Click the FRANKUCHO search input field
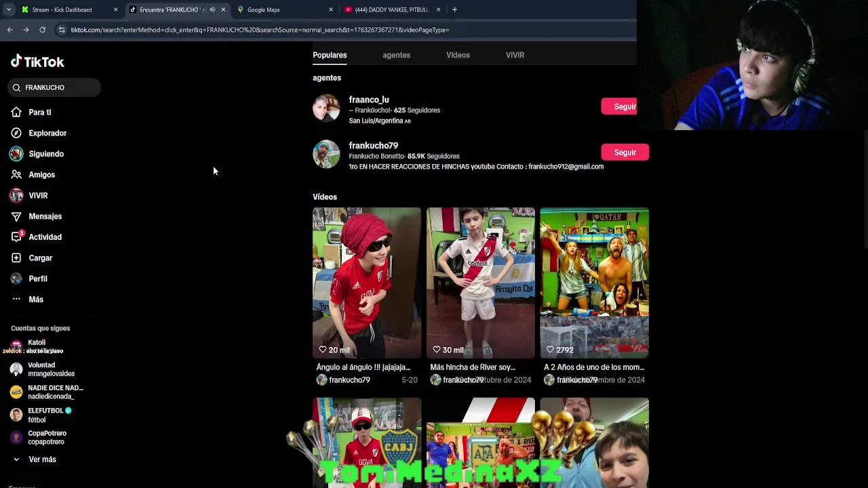 pos(56,87)
